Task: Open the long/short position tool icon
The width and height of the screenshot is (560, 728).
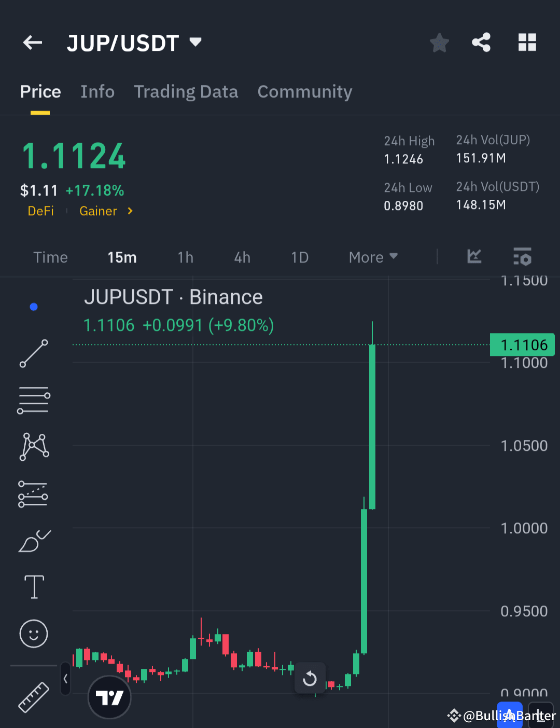Action: pos(33,493)
